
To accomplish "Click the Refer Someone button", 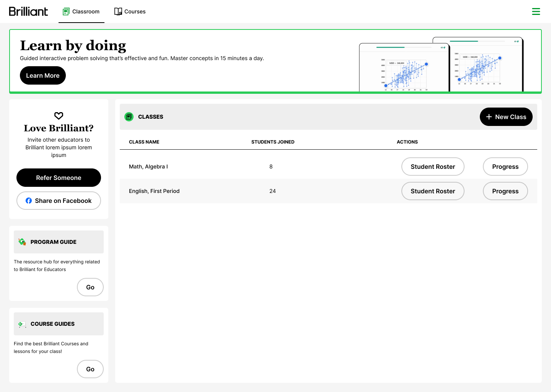I will pos(59,178).
